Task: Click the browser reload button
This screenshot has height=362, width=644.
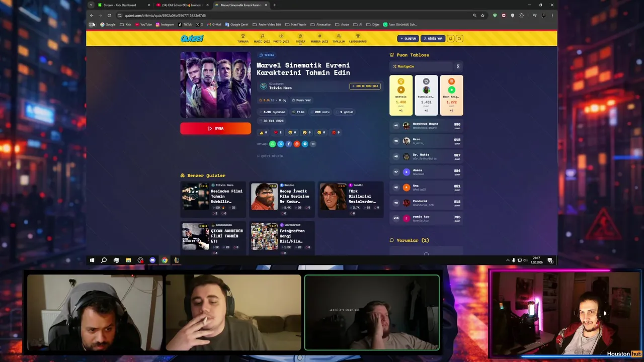Action: 109,15
